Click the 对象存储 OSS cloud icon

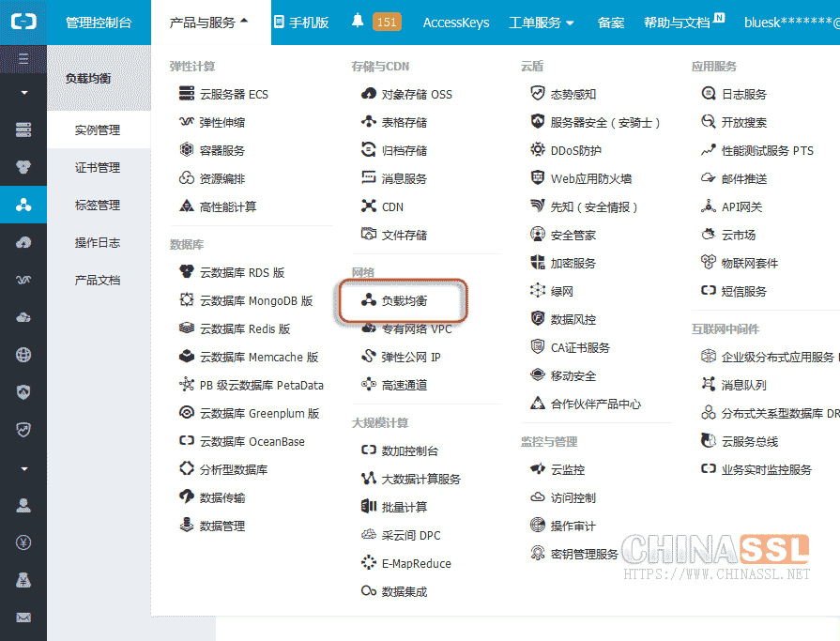click(x=368, y=94)
